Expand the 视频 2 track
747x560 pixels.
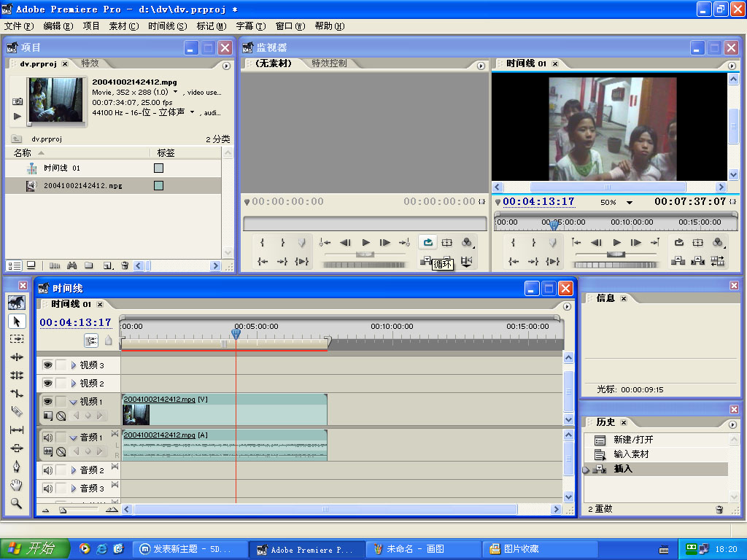coord(74,384)
